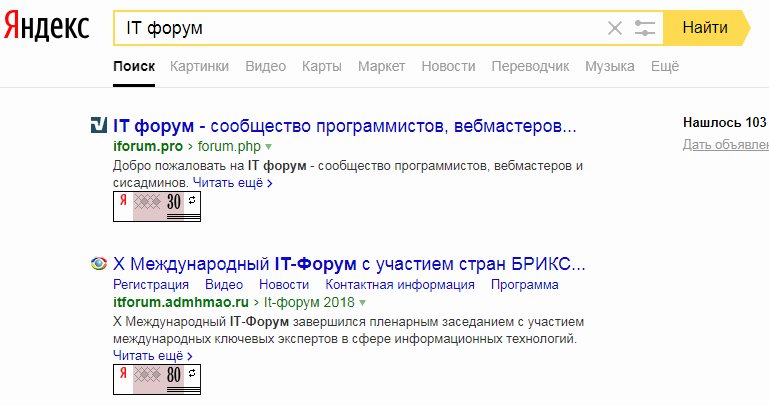The height and width of the screenshot is (406, 769).
Task: Open IT форум сообщество программистов result title
Action: [345, 126]
